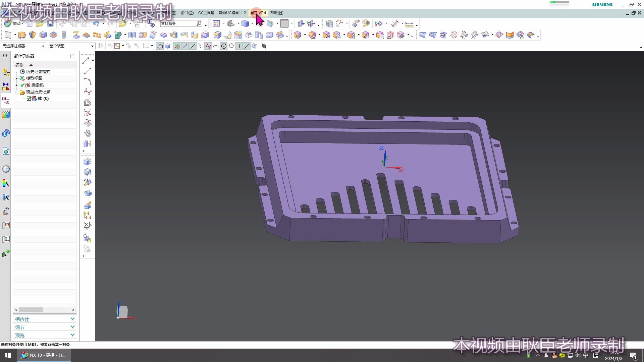Viewport: 644px width, 362px height.
Task: Click the Undo arrow icon
Action: 96,23
